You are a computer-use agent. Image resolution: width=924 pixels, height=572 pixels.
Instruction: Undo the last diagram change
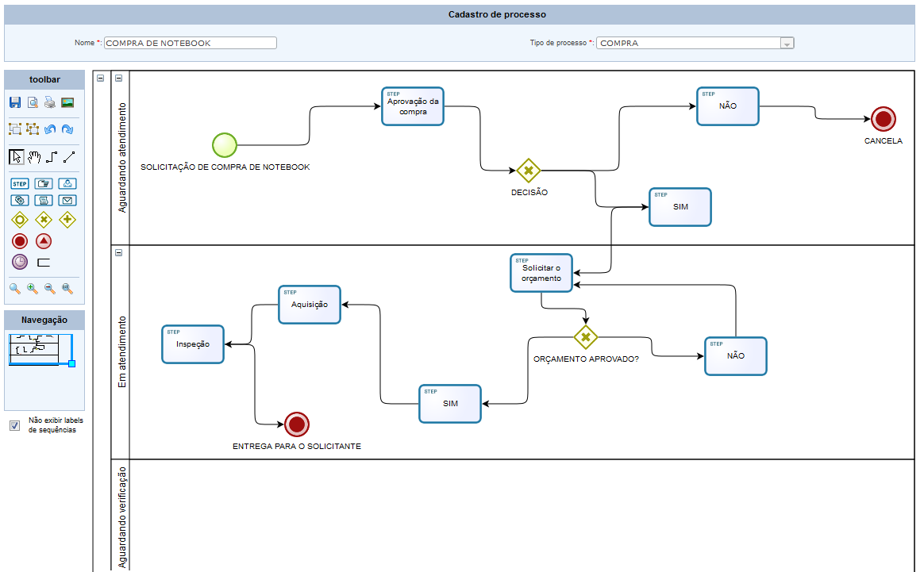[50, 129]
